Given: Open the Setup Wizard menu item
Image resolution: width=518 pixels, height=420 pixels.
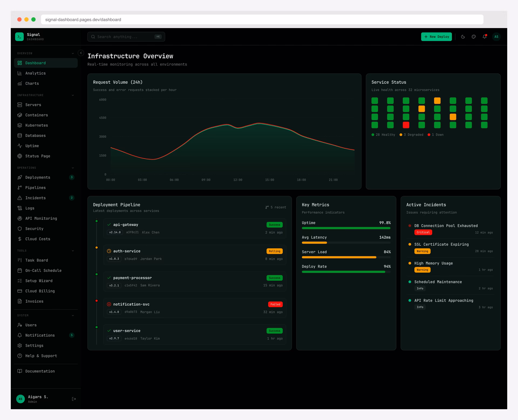Looking at the screenshot, I should pyautogui.click(x=46, y=281).
